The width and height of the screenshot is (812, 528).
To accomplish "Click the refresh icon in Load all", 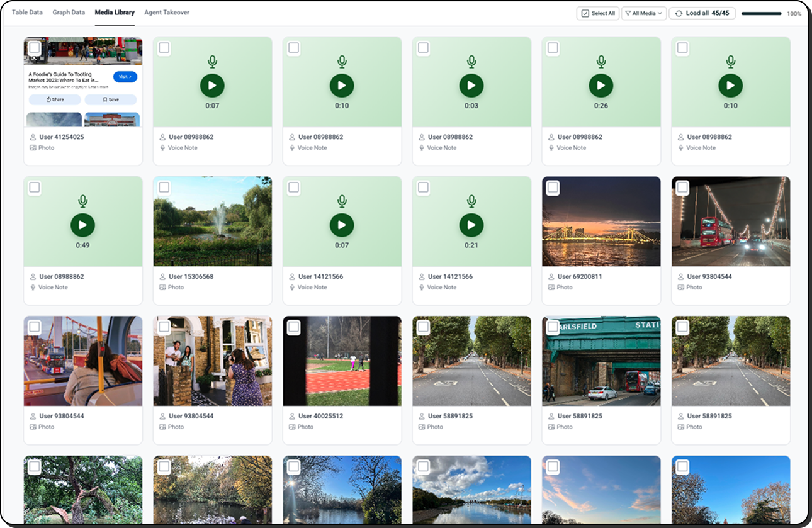I will [x=679, y=13].
